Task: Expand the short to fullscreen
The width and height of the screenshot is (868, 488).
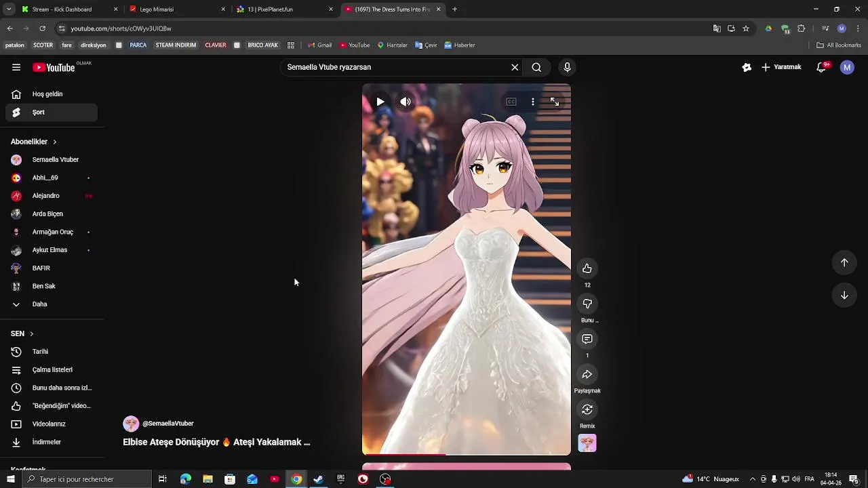Action: [555, 102]
